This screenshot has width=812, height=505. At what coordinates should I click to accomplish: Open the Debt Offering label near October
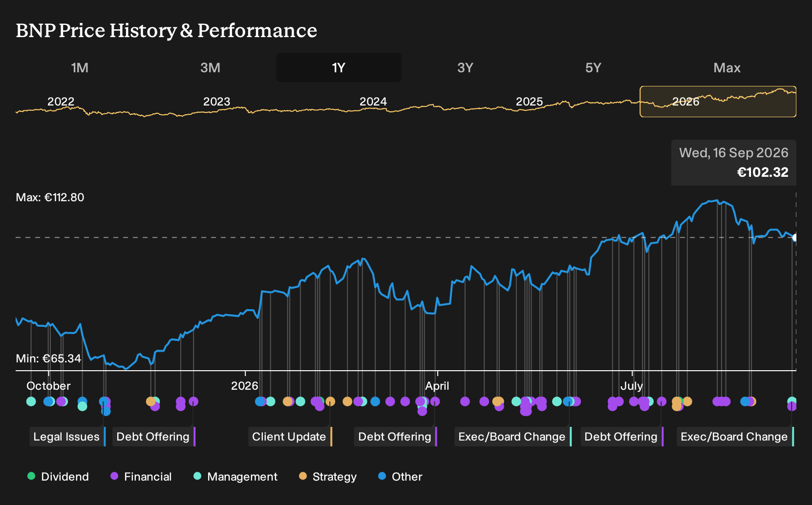click(154, 437)
